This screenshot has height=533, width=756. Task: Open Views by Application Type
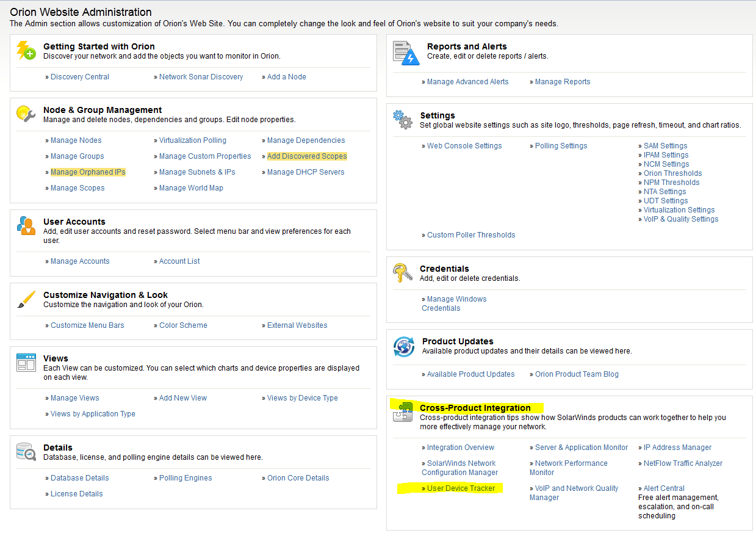(93, 414)
